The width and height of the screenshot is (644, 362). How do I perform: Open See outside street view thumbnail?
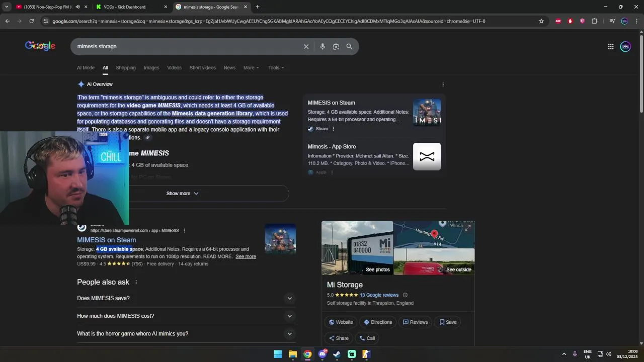point(434,262)
